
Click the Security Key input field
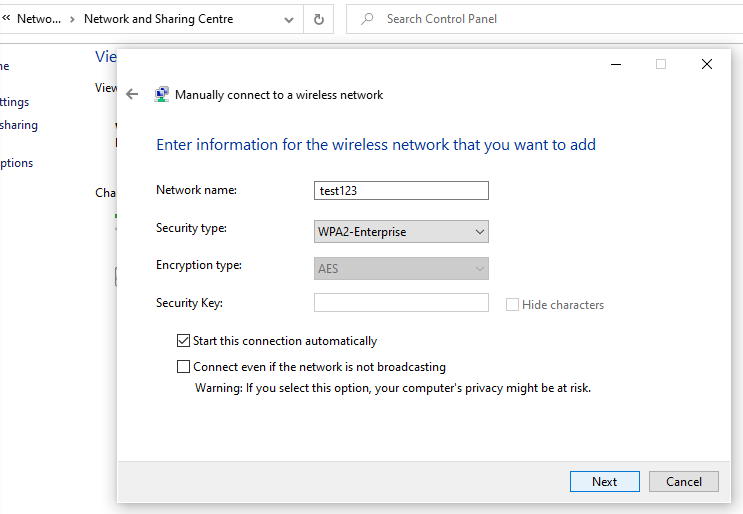[401, 302]
